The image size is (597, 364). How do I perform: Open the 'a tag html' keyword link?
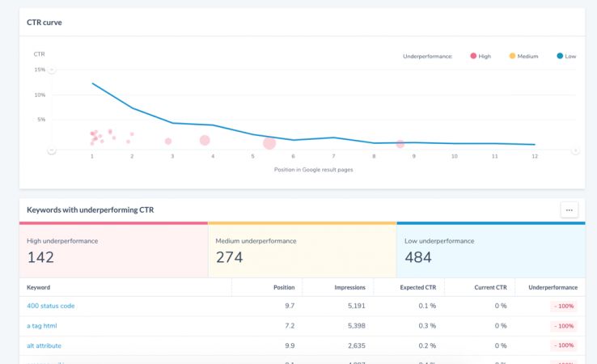pos(42,326)
